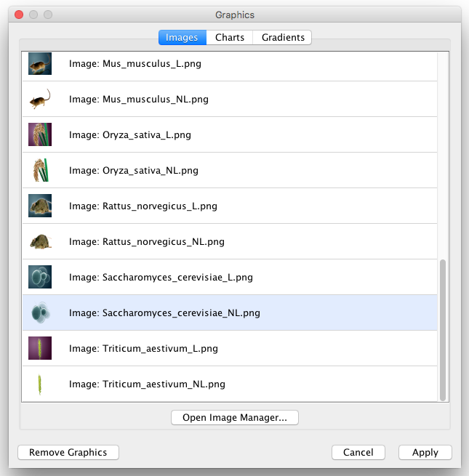This screenshot has height=476, width=469.
Task: Apply the selected graphic
Action: click(425, 453)
